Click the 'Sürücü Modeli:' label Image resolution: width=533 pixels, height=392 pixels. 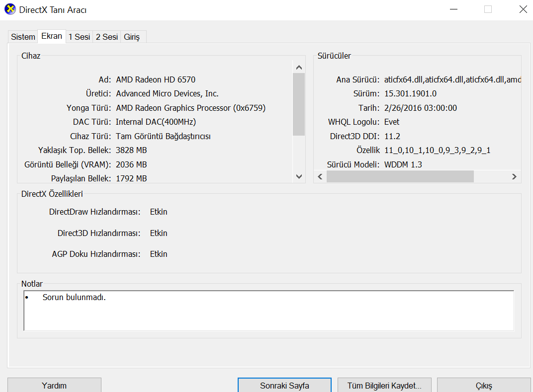click(x=353, y=164)
